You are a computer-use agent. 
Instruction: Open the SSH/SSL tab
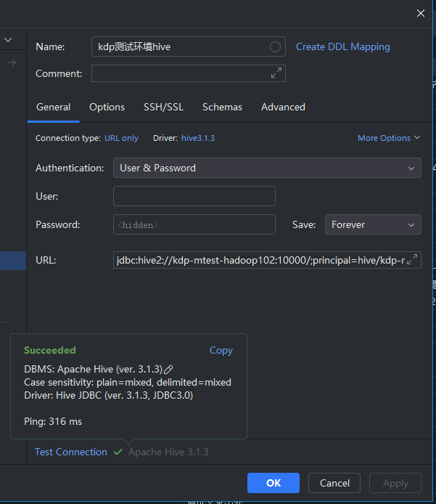[163, 107]
